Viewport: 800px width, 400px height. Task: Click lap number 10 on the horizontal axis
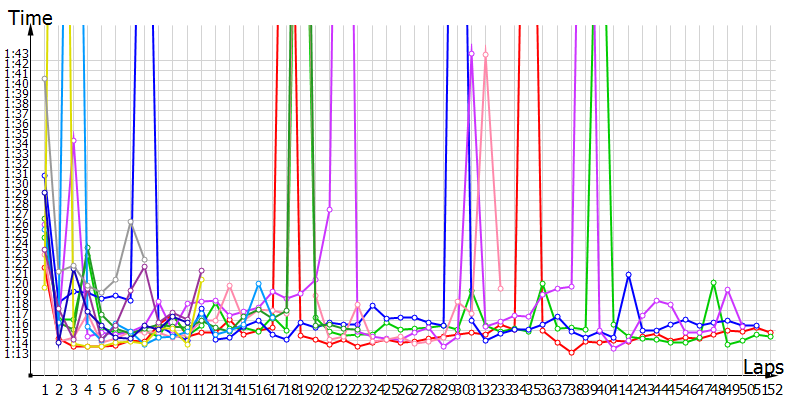coord(177,389)
